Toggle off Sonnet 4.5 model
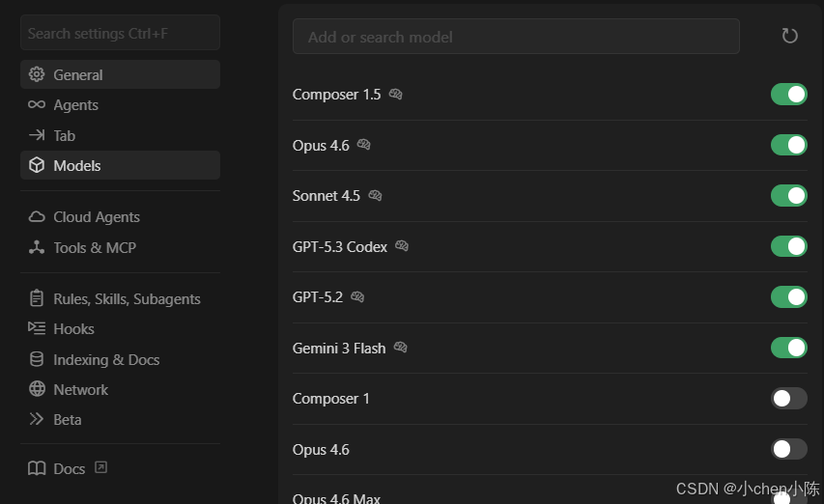Viewport: 824px width, 504px height. (x=789, y=196)
